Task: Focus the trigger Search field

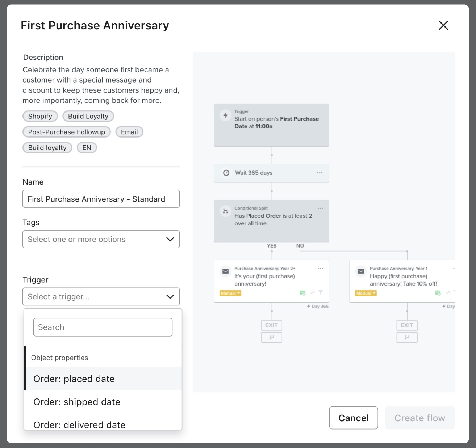Action: click(x=103, y=327)
